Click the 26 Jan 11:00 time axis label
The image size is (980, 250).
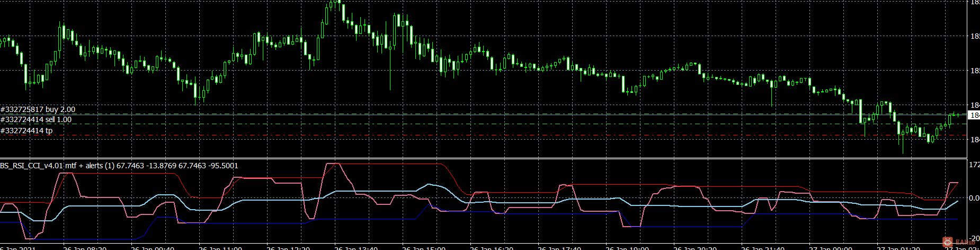tap(220, 248)
